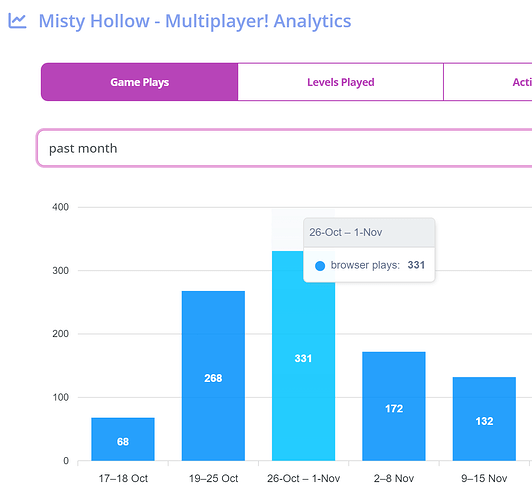This screenshot has height=500, width=532.
Task: Click the tooltip header 26-Oct – 1-Nov
Action: pos(345,232)
